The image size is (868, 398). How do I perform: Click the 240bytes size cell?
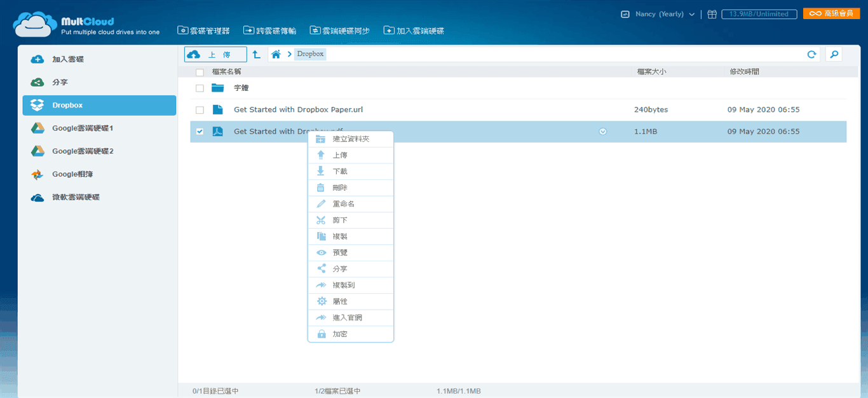(651, 110)
